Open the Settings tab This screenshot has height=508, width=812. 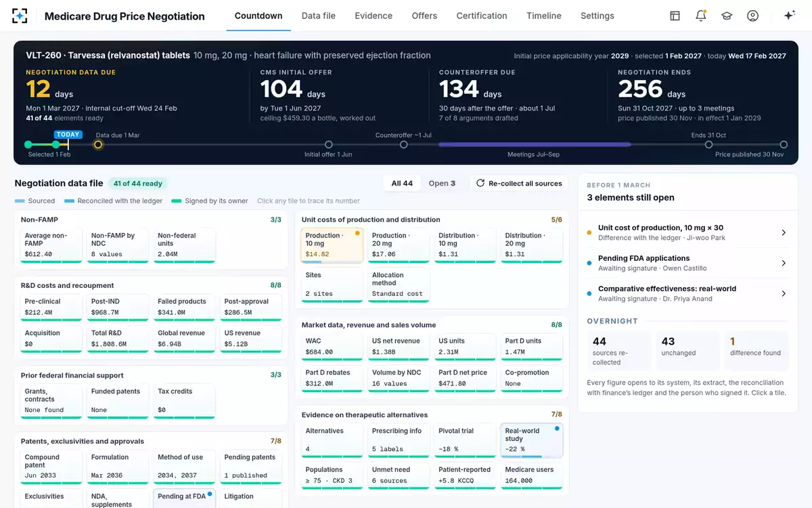pyautogui.click(x=597, y=16)
